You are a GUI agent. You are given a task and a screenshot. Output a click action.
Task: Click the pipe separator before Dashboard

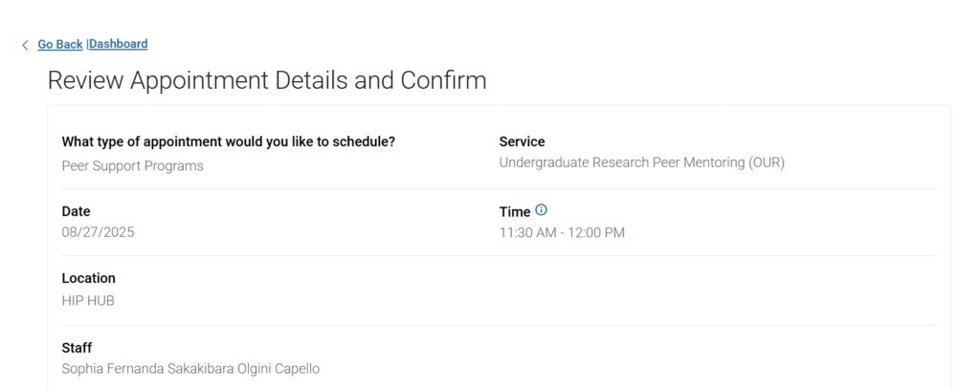[x=87, y=44]
